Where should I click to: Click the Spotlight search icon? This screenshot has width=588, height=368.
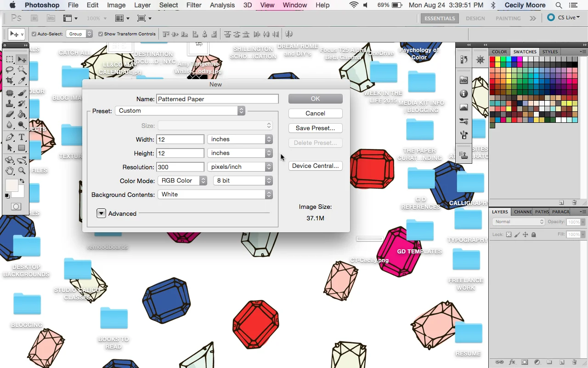click(x=559, y=5)
